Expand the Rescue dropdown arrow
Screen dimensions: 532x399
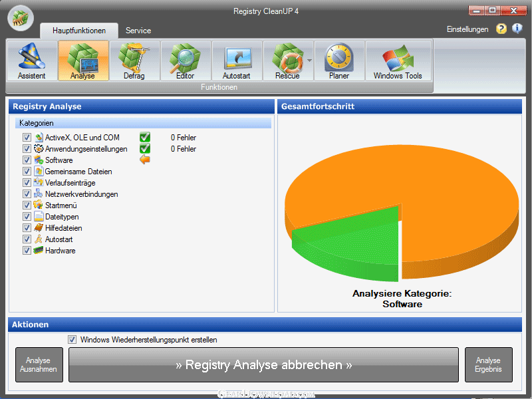click(x=309, y=61)
